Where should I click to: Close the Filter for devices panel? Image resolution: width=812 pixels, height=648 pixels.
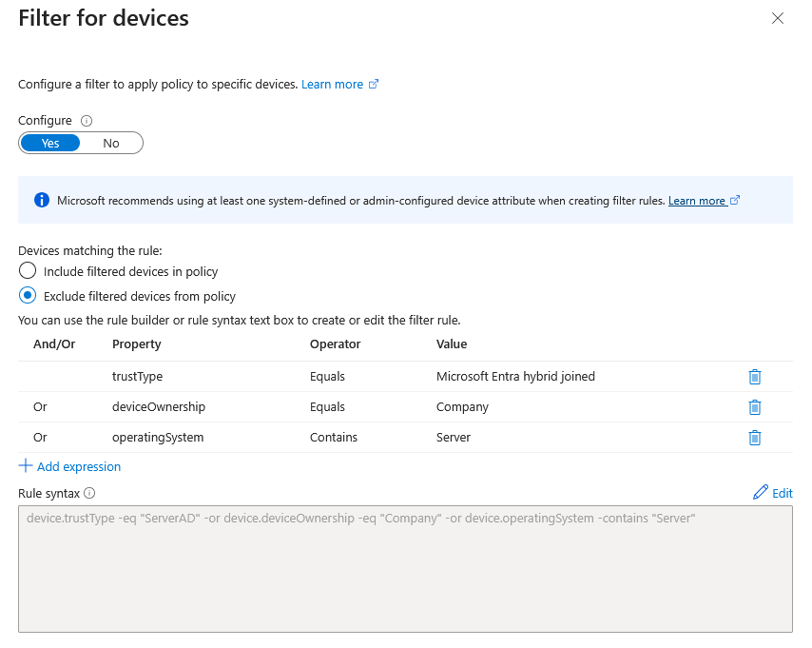778,19
